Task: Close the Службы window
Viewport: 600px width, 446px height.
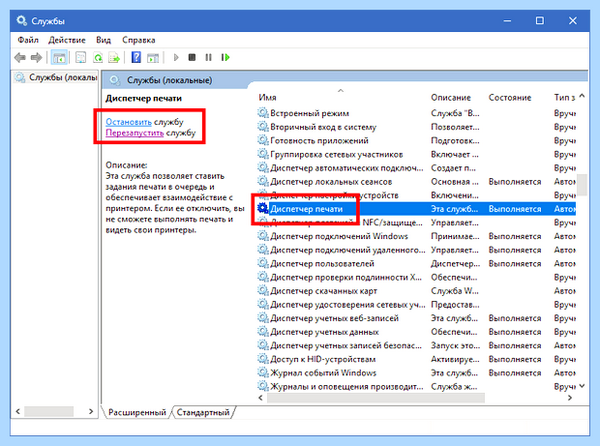Action: [572, 21]
